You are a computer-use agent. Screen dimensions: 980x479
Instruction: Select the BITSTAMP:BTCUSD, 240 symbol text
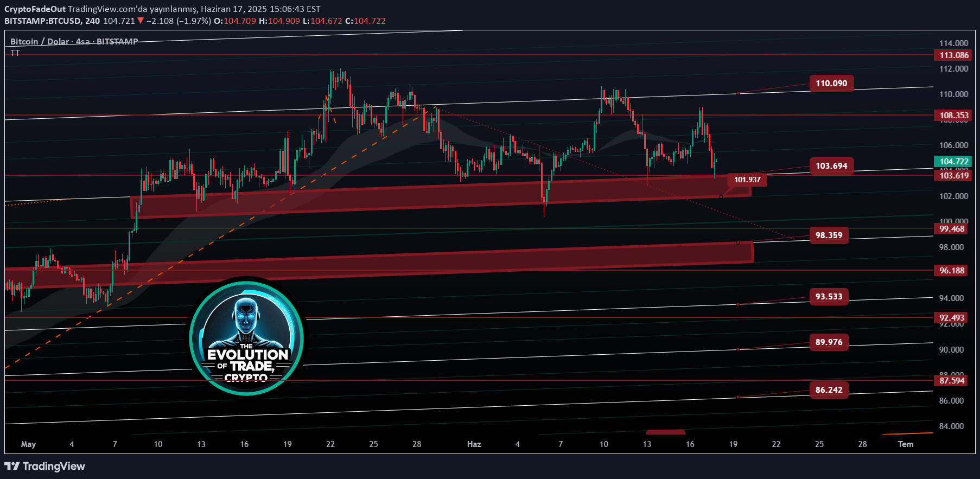(52, 21)
